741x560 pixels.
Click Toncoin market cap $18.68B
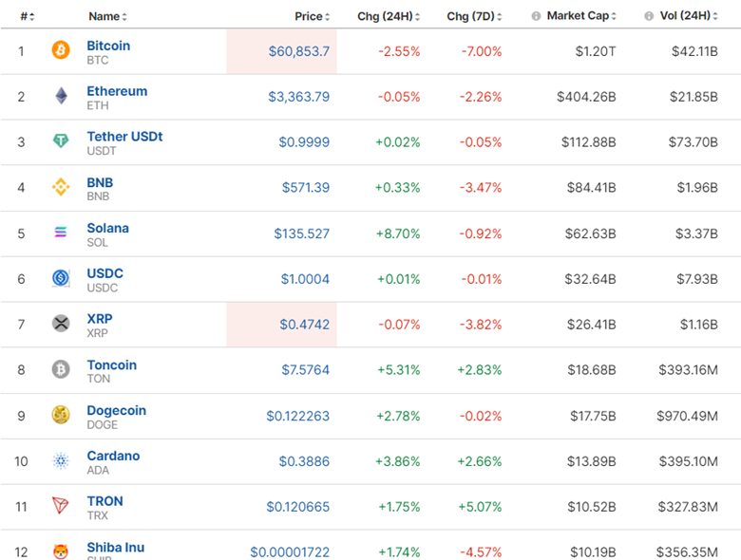click(x=592, y=370)
